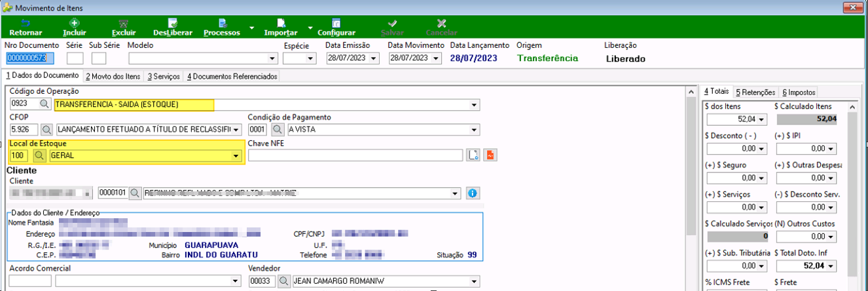
Task: Click the greyed Salvar toolbar icon
Action: tap(392, 23)
